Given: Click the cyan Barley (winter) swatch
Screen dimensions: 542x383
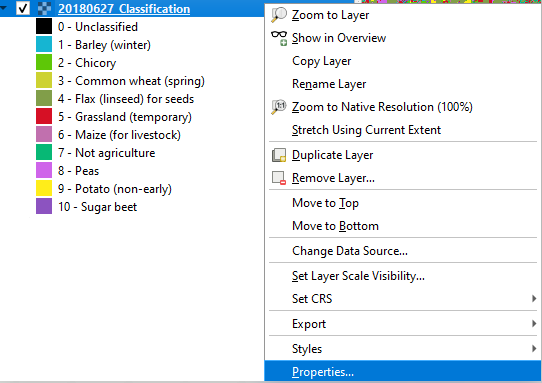Looking at the screenshot, I should pos(44,45).
